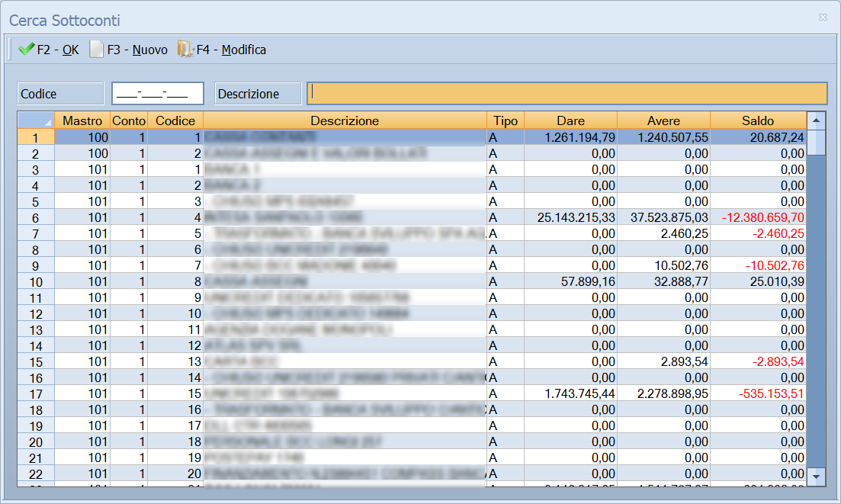Select row header number 22
The image size is (841, 504).
click(36, 474)
